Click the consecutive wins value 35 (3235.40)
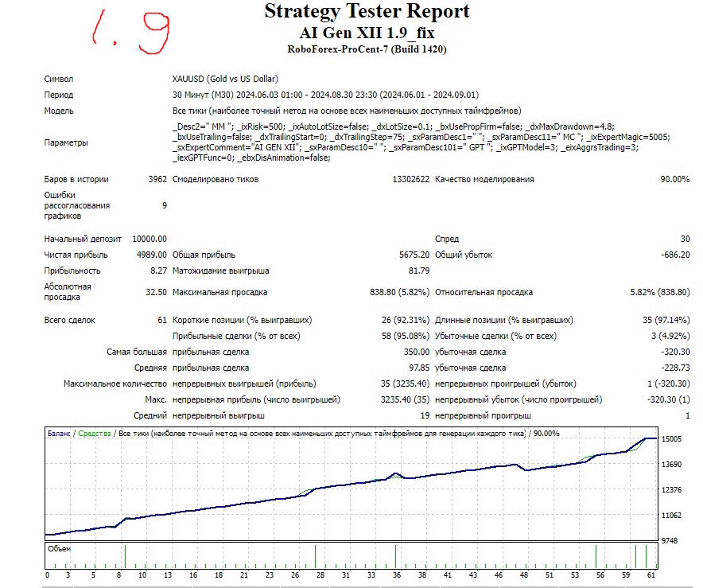The image size is (703, 588). coord(405,384)
